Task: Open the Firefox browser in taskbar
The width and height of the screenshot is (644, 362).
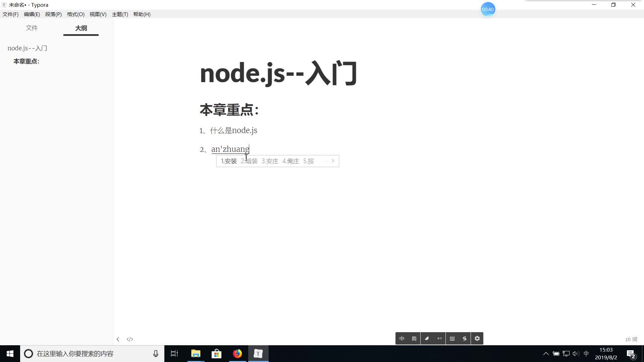Action: tap(238, 353)
